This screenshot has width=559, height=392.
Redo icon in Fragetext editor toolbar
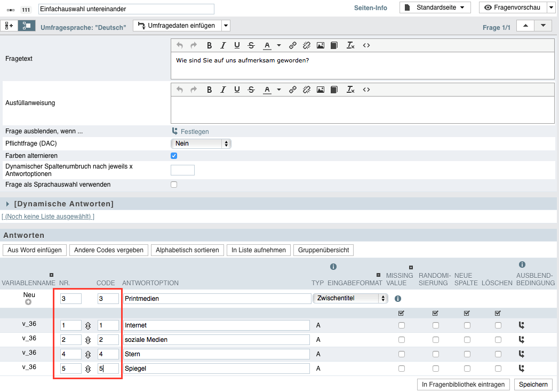(194, 45)
